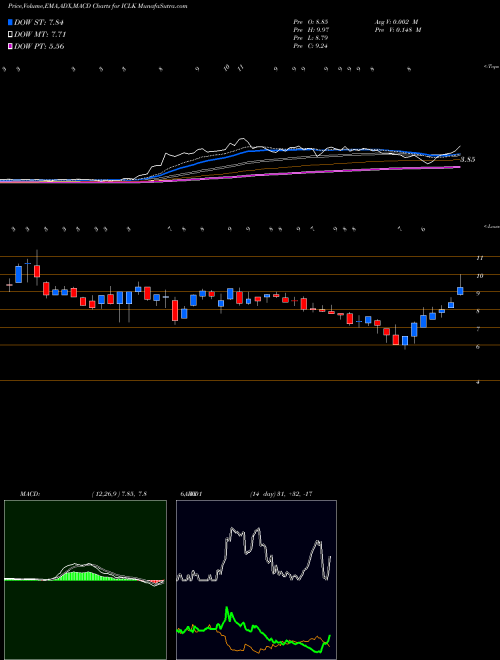Click the price axis label 11
This screenshot has width=500, height=660.
pyautogui.click(x=479, y=258)
